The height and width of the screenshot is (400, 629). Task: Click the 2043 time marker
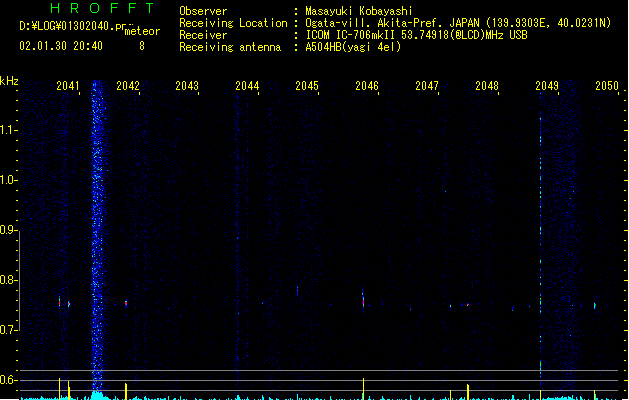click(187, 86)
